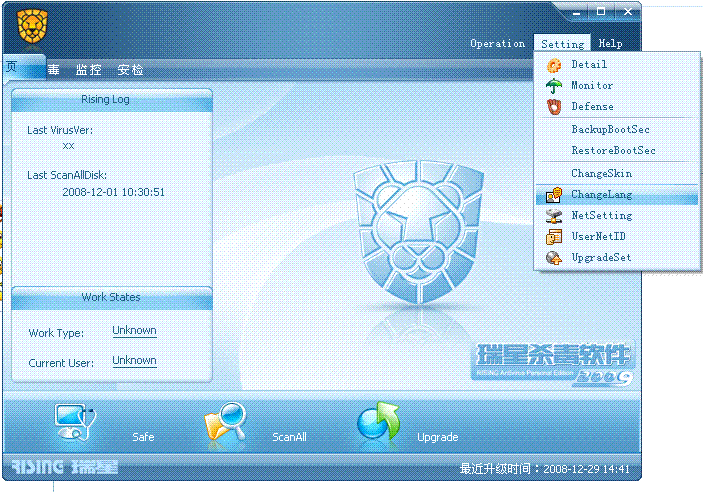The image size is (703, 492).
Task: Open the Operation menu
Action: coord(498,44)
